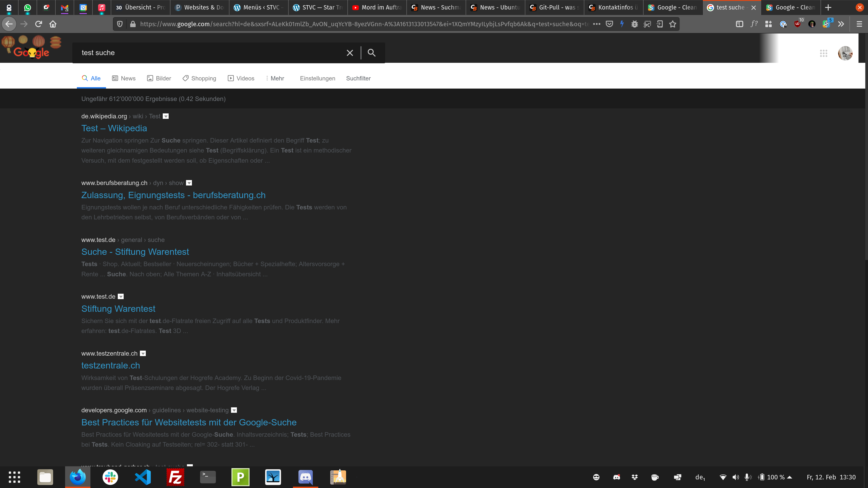Show hidden extensions via overflow chevron
868x488 pixels.
click(841, 24)
